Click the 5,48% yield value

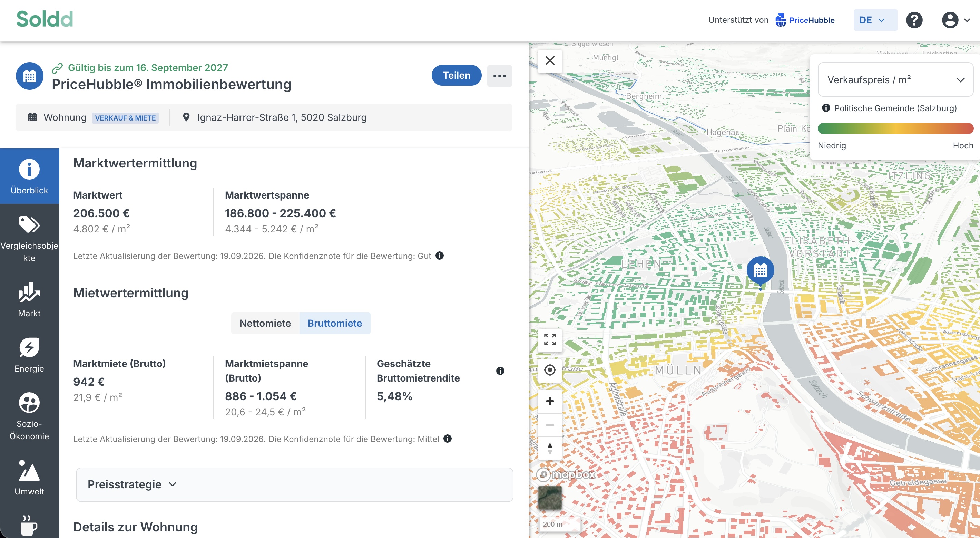pos(394,396)
